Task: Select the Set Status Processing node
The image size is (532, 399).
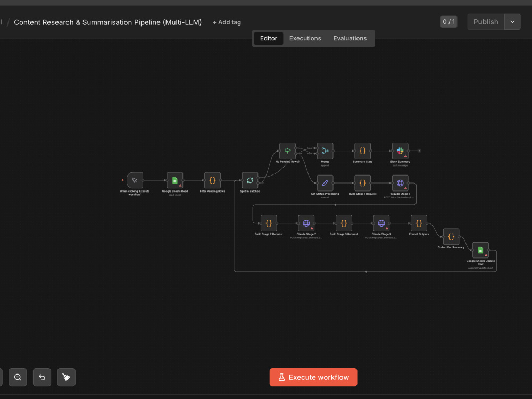Action: point(325,183)
